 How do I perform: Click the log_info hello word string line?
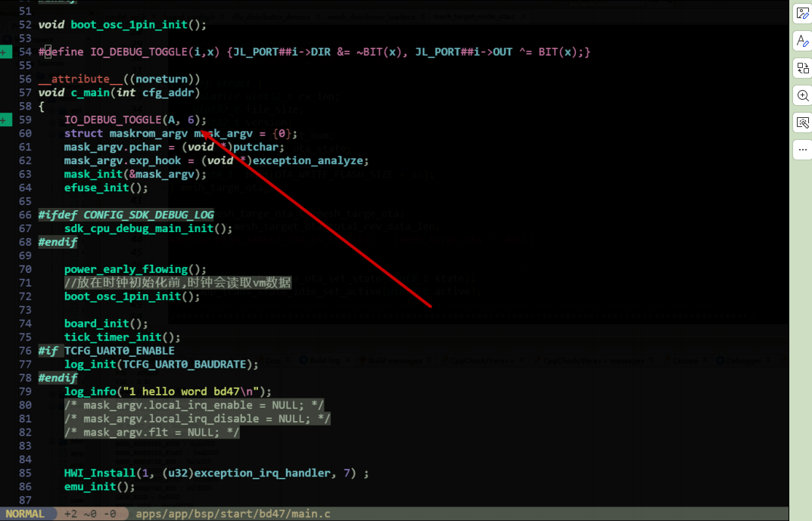(x=168, y=392)
